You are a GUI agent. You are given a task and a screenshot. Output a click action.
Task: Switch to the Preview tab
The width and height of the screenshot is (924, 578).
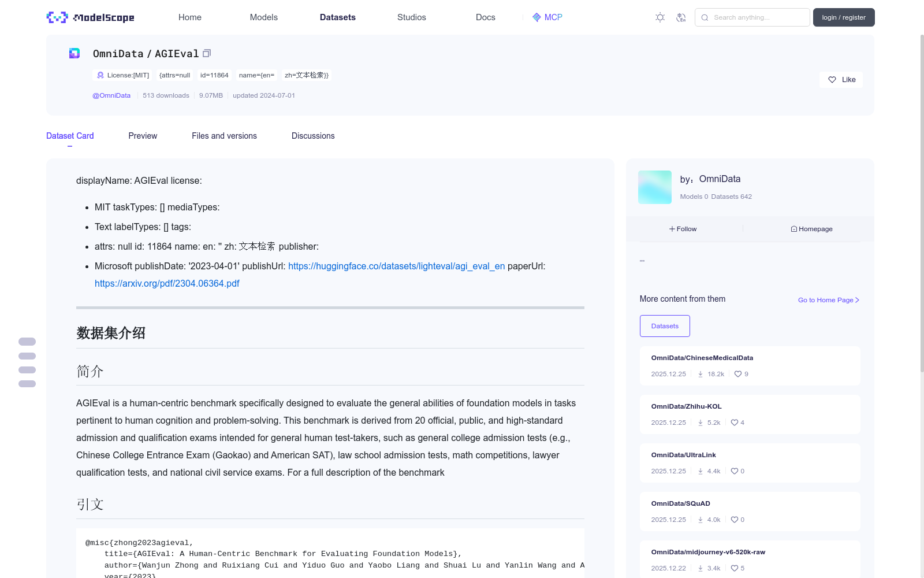(x=143, y=136)
